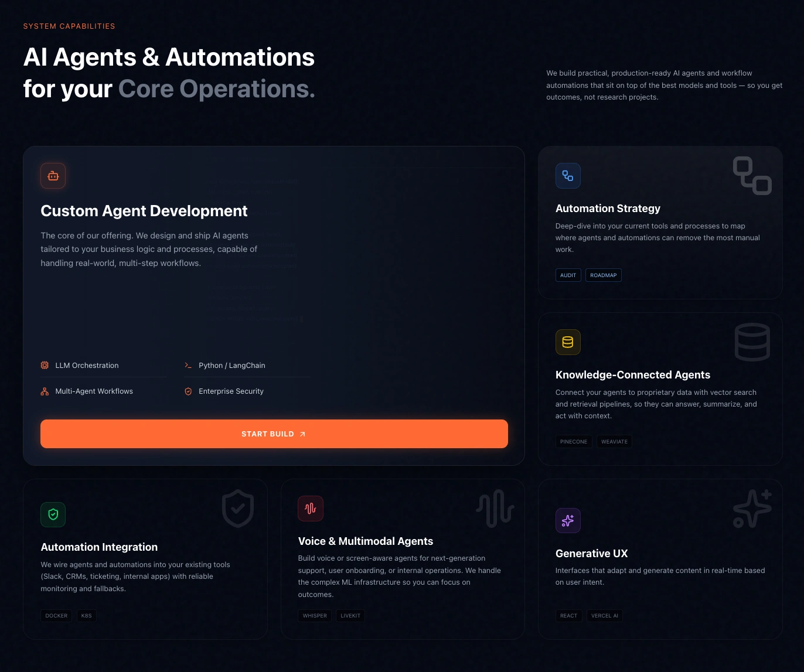The width and height of the screenshot is (804, 672).
Task: Click the SYSTEM CAPABILITIES label
Action: point(69,26)
